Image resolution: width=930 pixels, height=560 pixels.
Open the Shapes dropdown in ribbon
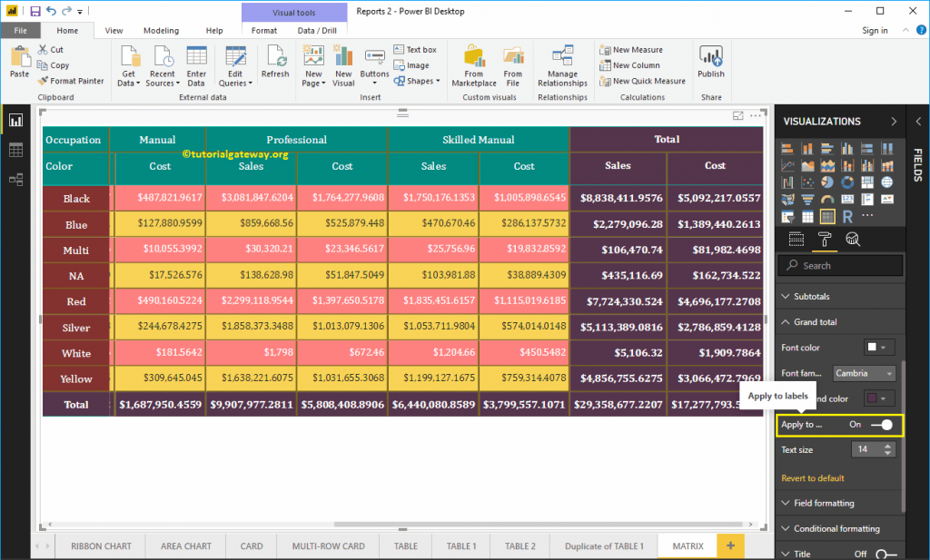pos(416,80)
